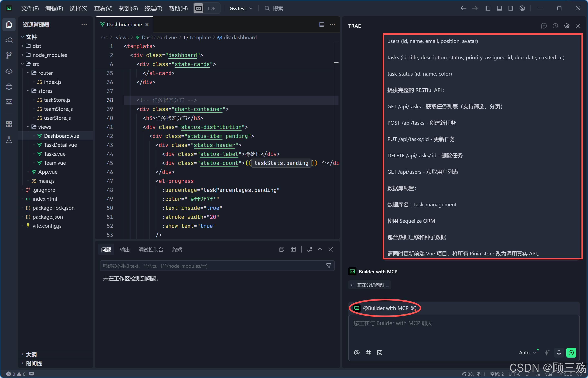588x378 pixels.
Task: Click the image attachment icon in chat
Action: pos(380,353)
